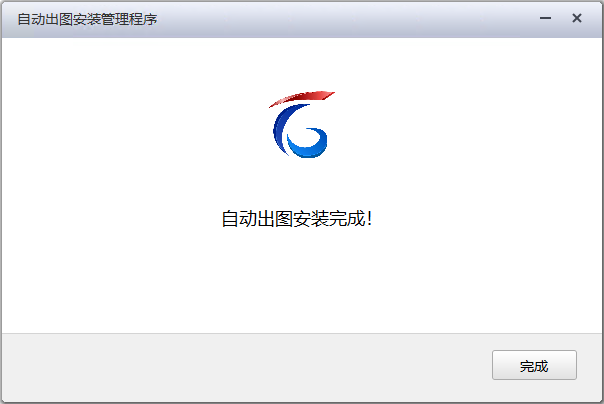The image size is (604, 404).
Task: Click the red swoosh atop the logo
Action: (302, 98)
